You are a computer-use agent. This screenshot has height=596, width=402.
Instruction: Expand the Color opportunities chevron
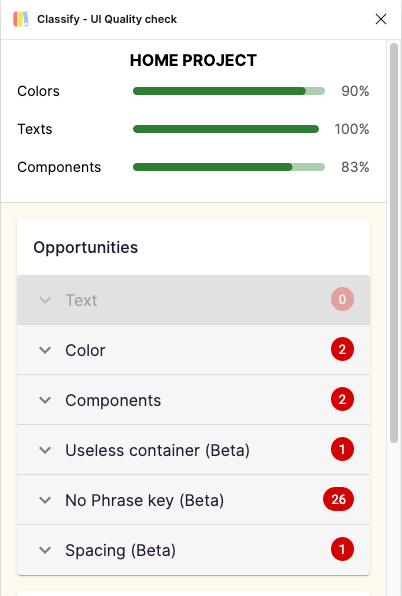pyautogui.click(x=45, y=350)
